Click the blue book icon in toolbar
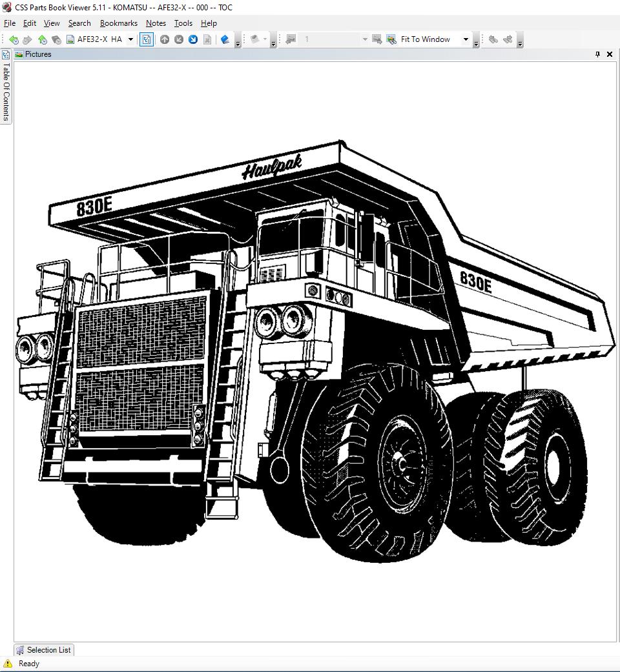The height and width of the screenshot is (672, 620). (x=225, y=39)
